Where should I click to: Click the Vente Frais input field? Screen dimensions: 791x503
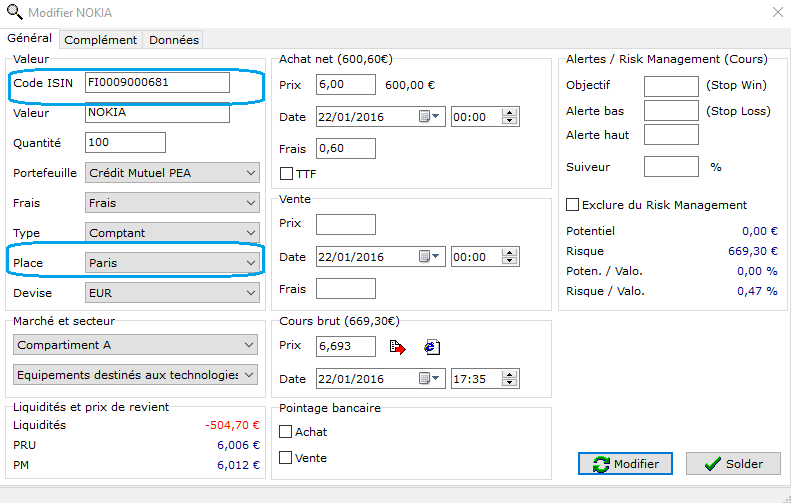point(346,289)
